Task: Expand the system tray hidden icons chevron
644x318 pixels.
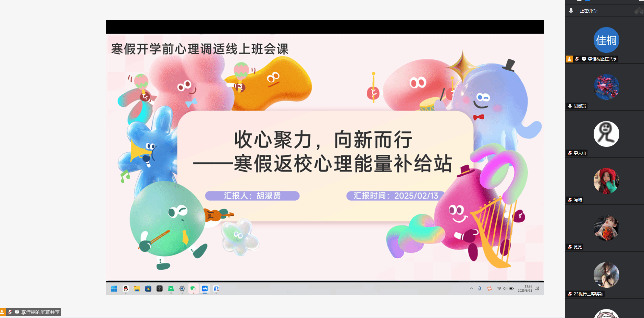Action: click(x=471, y=289)
